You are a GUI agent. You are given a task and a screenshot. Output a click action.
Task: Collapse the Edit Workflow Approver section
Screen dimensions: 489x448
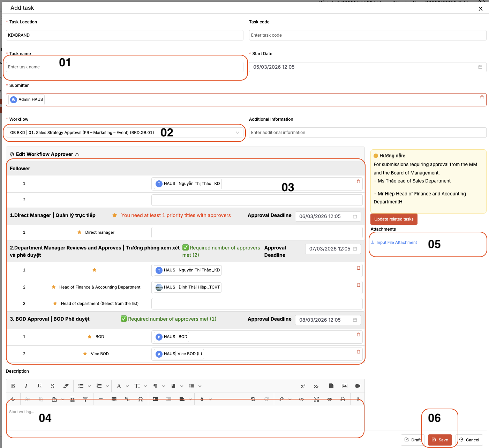[x=77, y=154]
